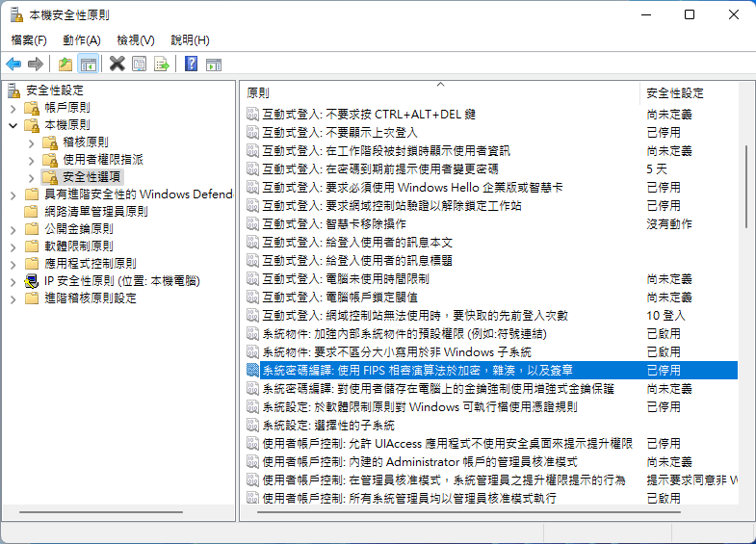756x544 pixels.
Task: Click the IP 安全性原則 computer icon
Action: coord(32,281)
